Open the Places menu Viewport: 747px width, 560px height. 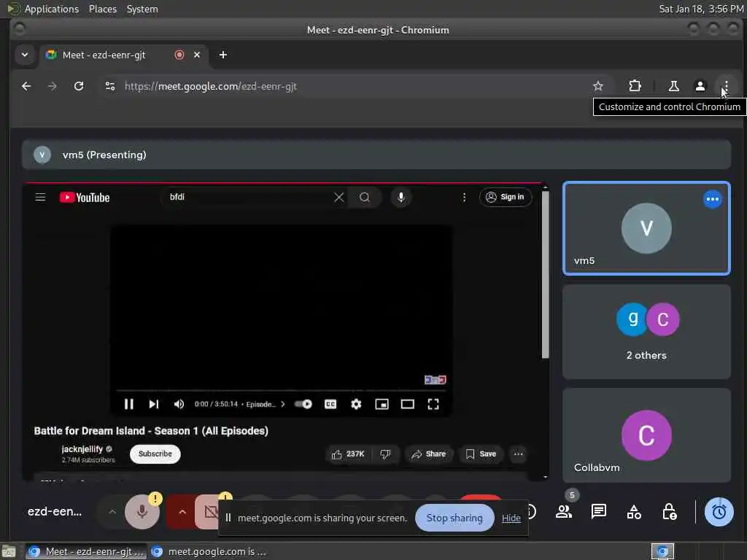(102, 9)
